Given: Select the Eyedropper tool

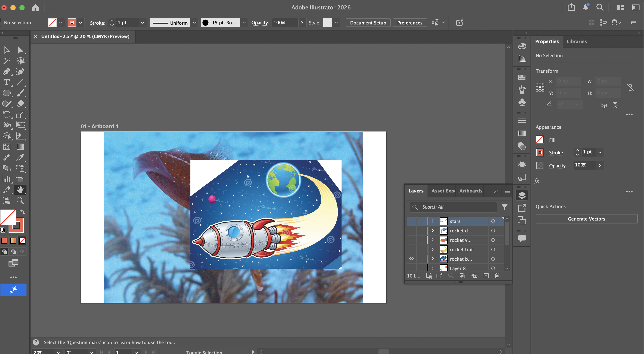Looking at the screenshot, I should pyautogui.click(x=20, y=157).
